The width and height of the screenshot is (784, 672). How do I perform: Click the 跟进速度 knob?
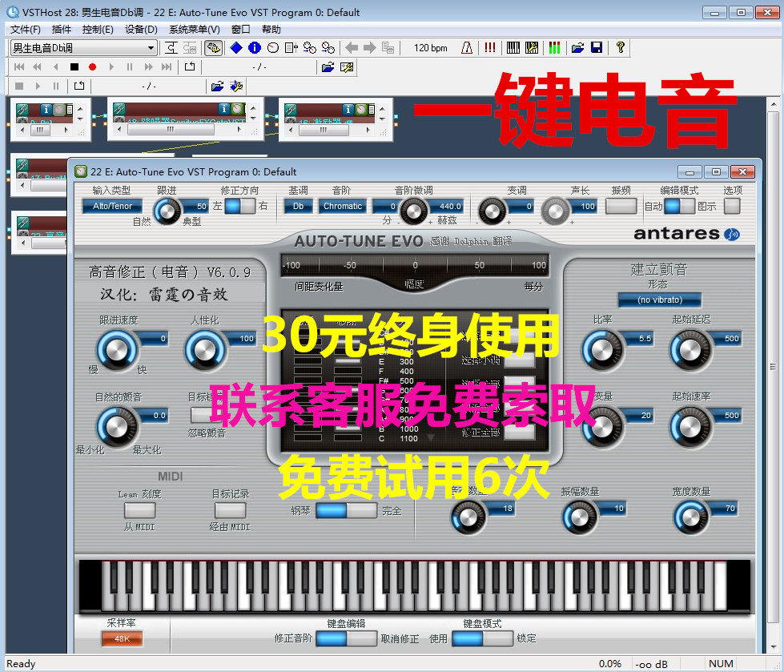click(116, 349)
